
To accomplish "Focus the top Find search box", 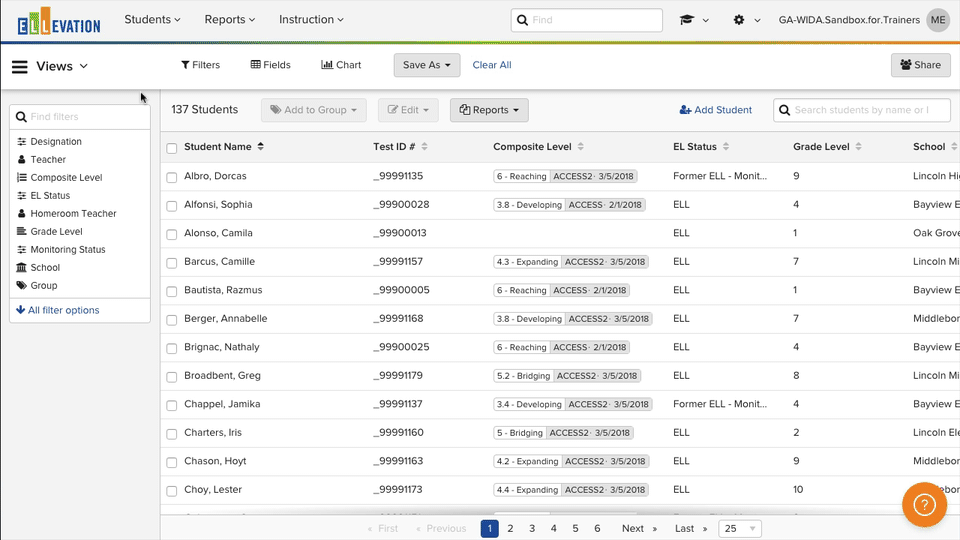I will point(587,20).
